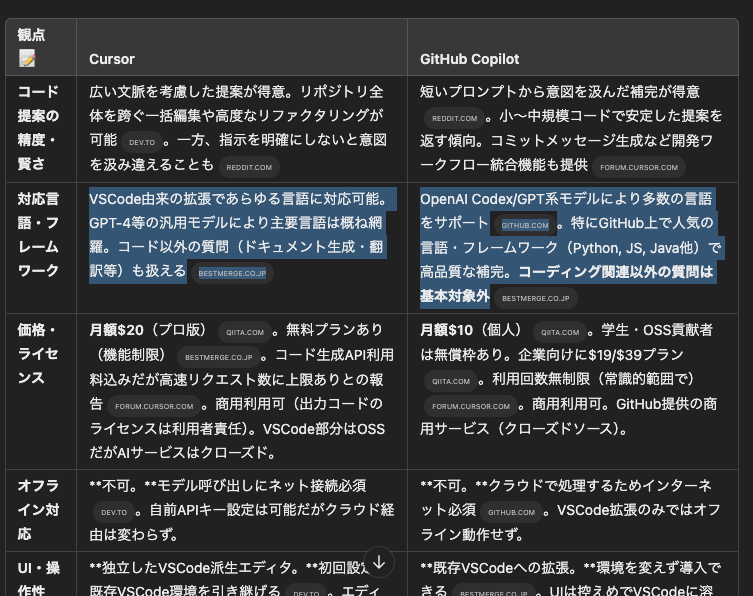Click the bold text 月額$20

pos(116,330)
